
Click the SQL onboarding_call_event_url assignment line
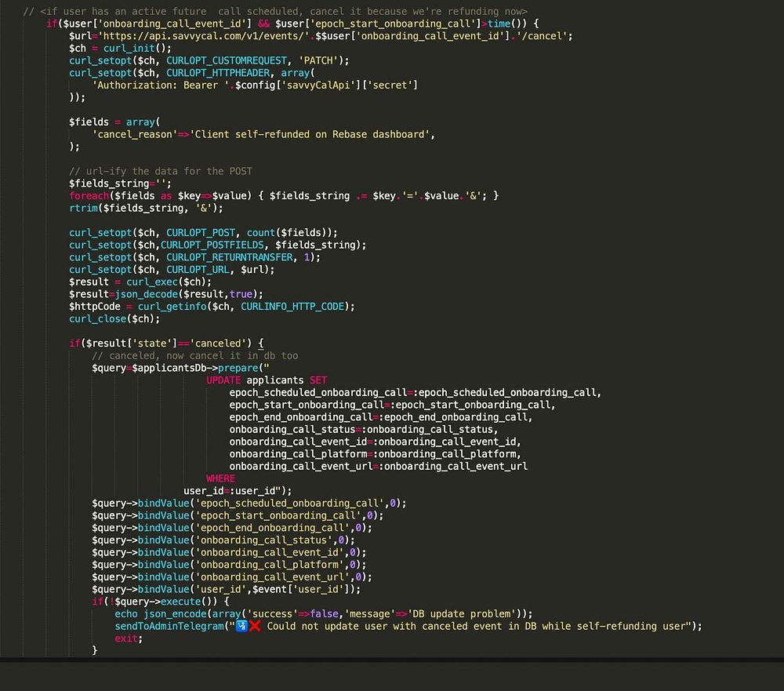click(379, 467)
